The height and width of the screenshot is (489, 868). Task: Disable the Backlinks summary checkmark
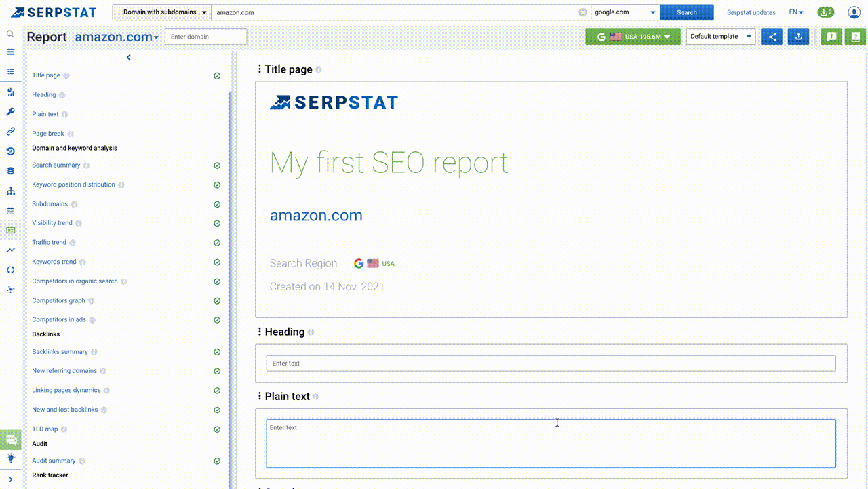tap(217, 352)
